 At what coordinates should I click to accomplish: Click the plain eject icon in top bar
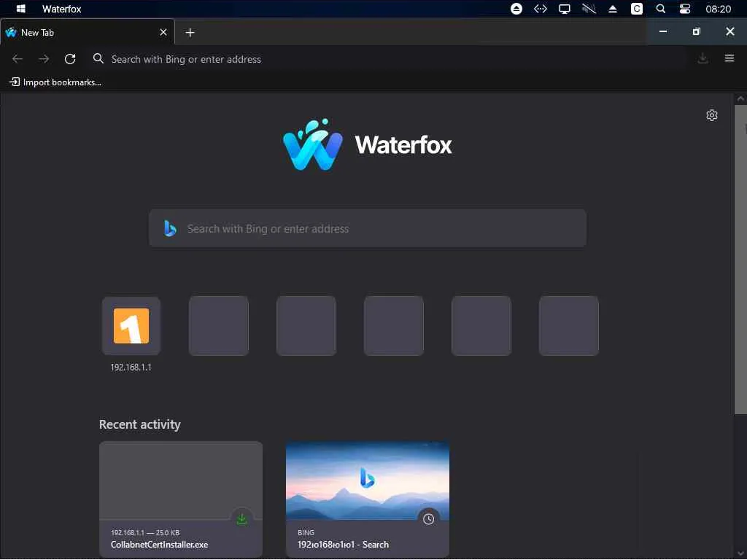(613, 9)
